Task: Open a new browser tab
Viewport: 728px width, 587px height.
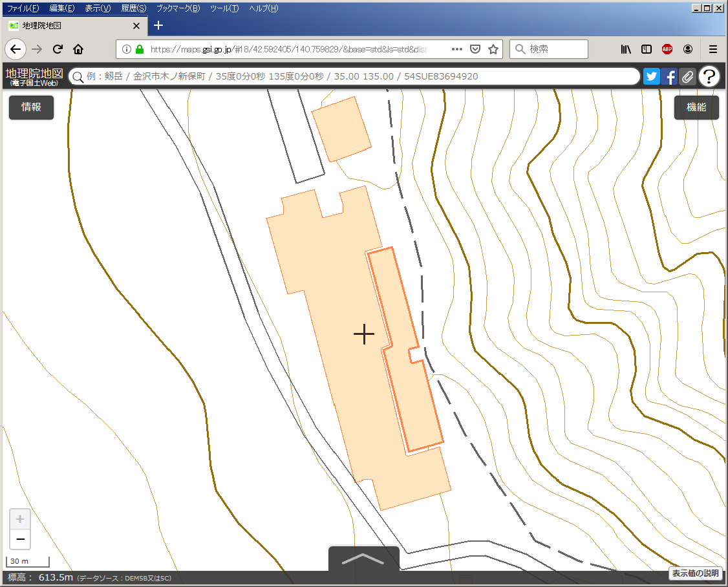Action: 158,26
